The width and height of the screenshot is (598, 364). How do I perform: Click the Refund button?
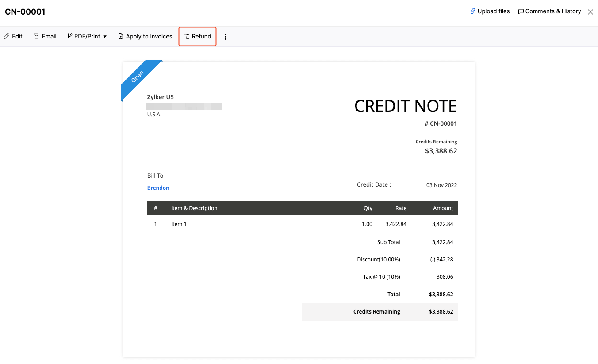pos(197,36)
